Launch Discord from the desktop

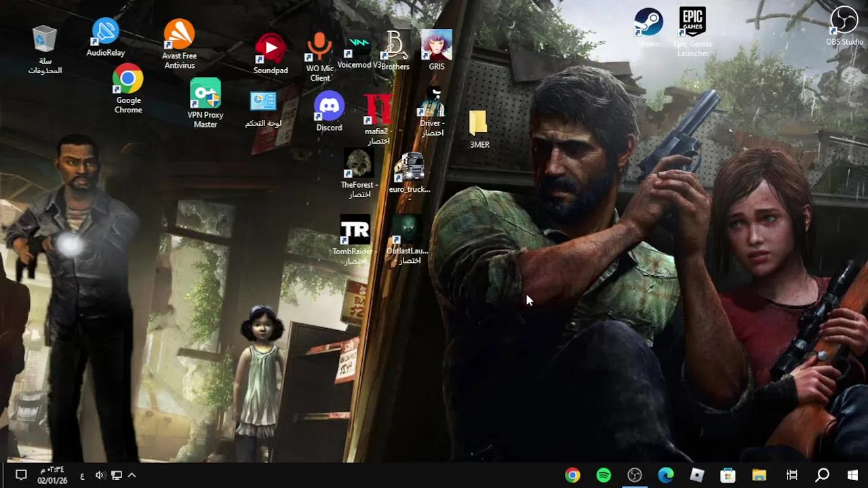pos(329,111)
